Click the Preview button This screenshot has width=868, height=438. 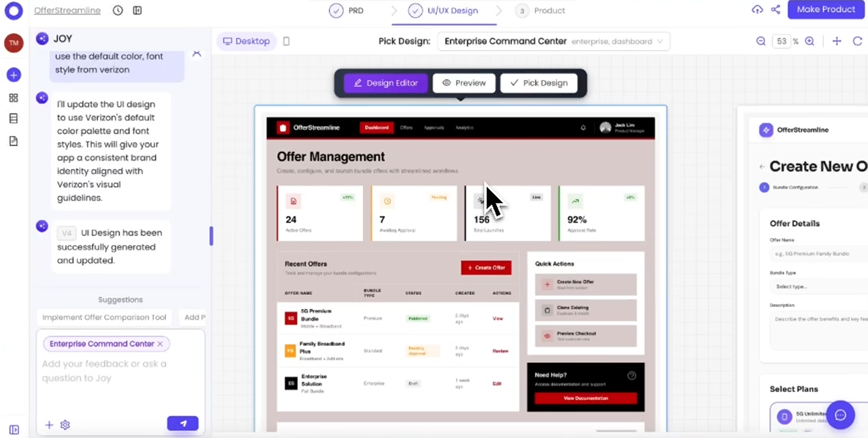tap(464, 83)
